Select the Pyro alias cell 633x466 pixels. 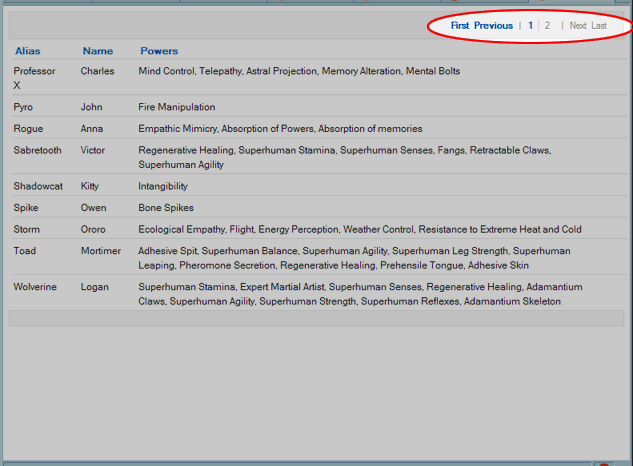[23, 107]
